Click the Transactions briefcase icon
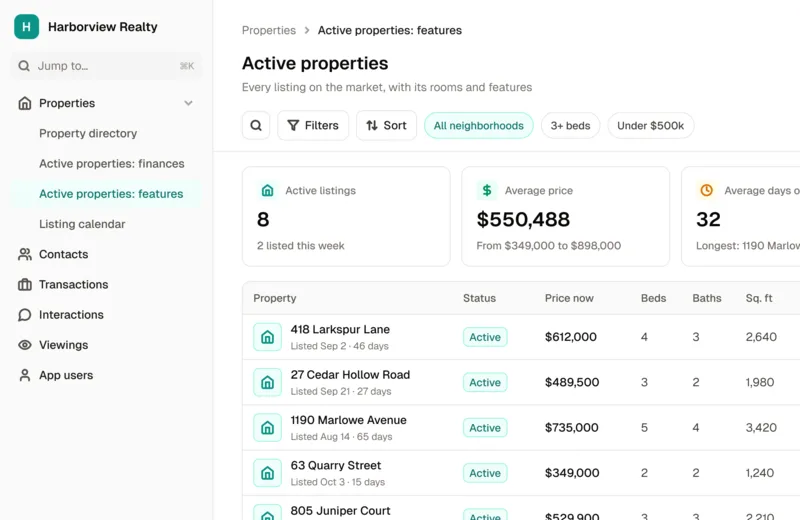800x520 pixels. [x=24, y=284]
